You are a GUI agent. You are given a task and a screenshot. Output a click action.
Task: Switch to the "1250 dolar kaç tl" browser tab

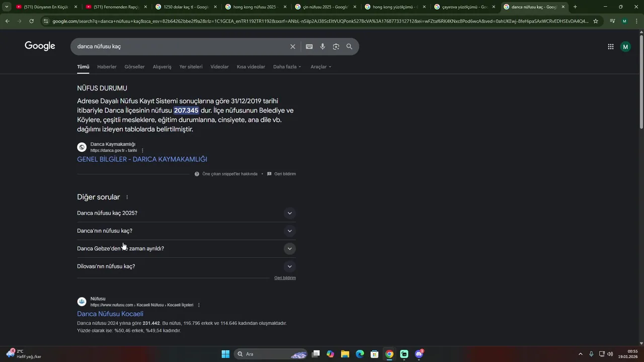coord(185,7)
